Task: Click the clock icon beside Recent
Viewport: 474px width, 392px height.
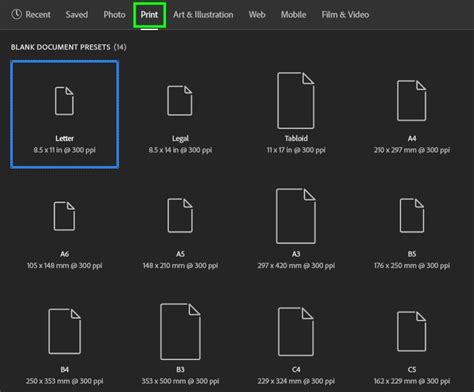Action: coord(16,14)
